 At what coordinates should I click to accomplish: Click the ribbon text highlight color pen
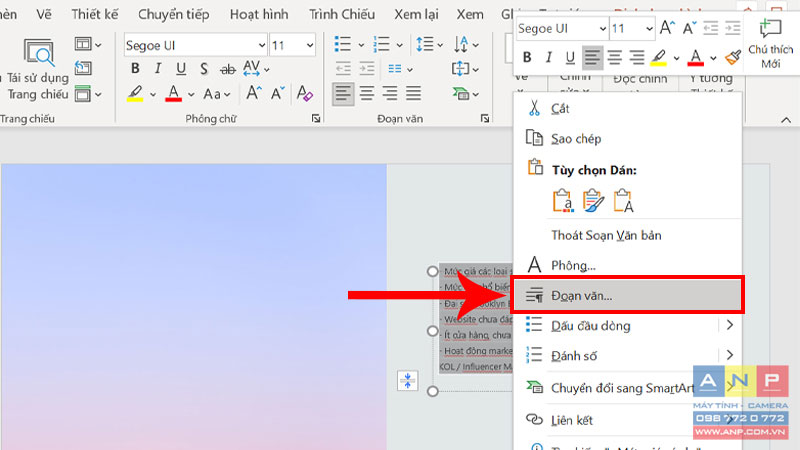[135, 94]
